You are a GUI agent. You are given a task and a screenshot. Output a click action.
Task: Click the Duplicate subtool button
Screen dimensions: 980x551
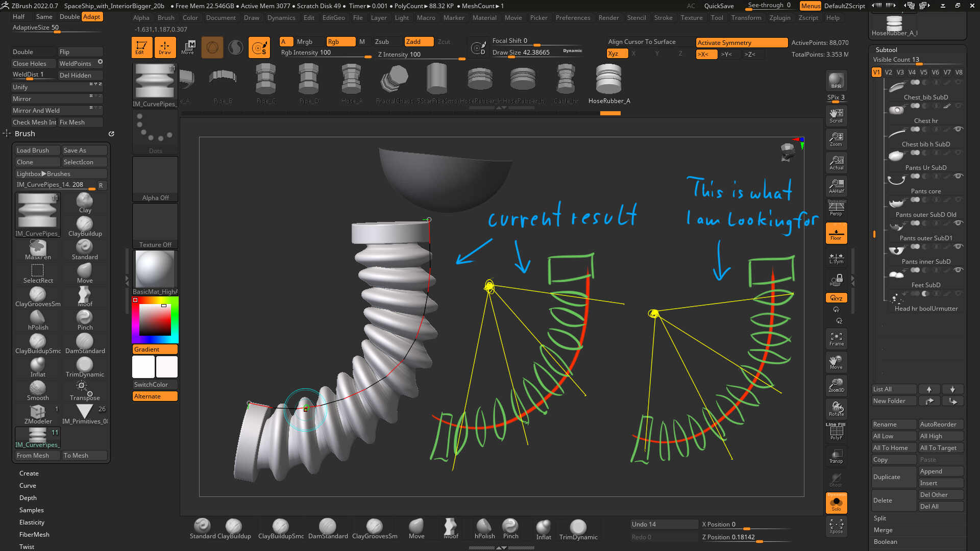coord(893,477)
